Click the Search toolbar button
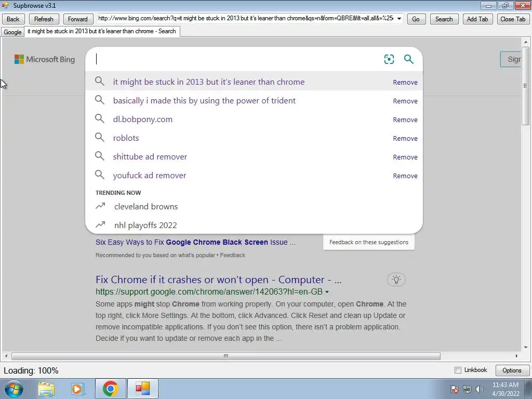Viewport: 532px width, 399px height. tap(444, 19)
